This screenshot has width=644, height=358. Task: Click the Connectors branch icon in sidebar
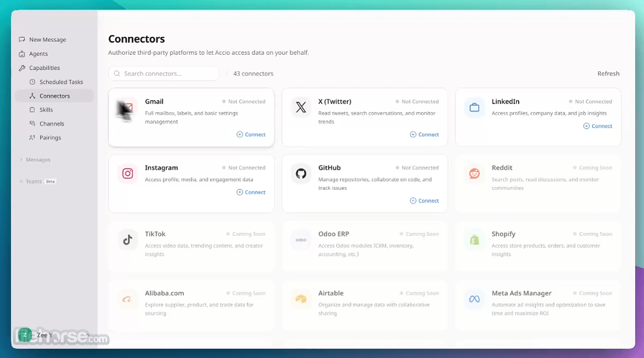coord(33,96)
